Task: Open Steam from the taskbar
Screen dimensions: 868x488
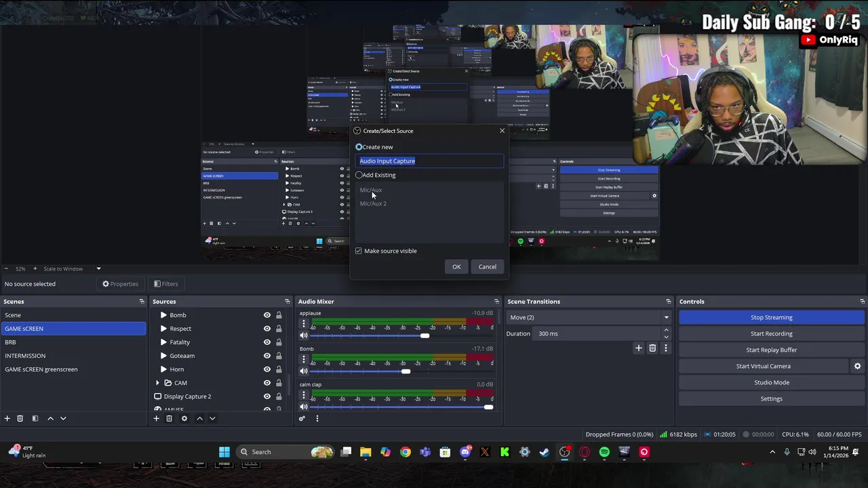Action: (545, 452)
